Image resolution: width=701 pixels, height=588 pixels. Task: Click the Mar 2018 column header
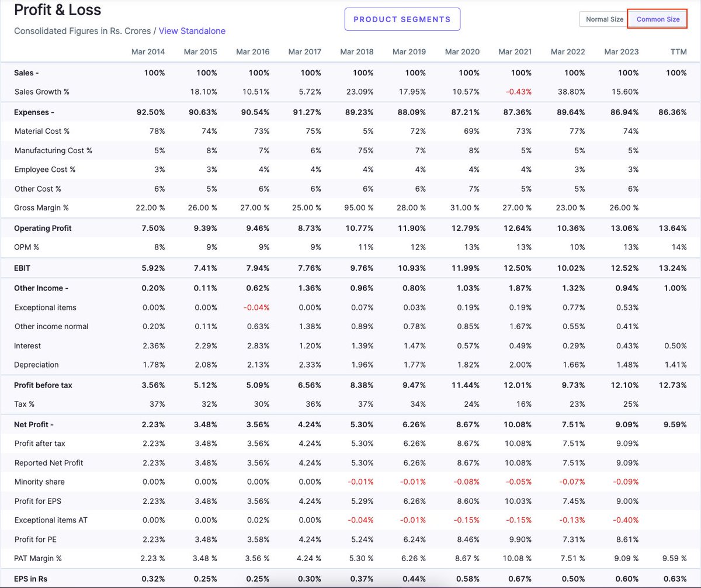tap(357, 52)
